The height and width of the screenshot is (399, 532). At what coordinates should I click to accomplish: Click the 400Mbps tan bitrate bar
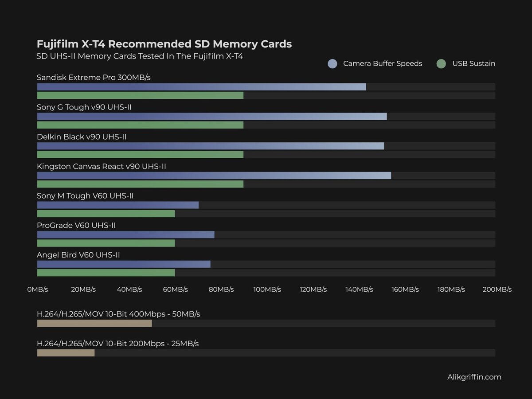(94, 323)
